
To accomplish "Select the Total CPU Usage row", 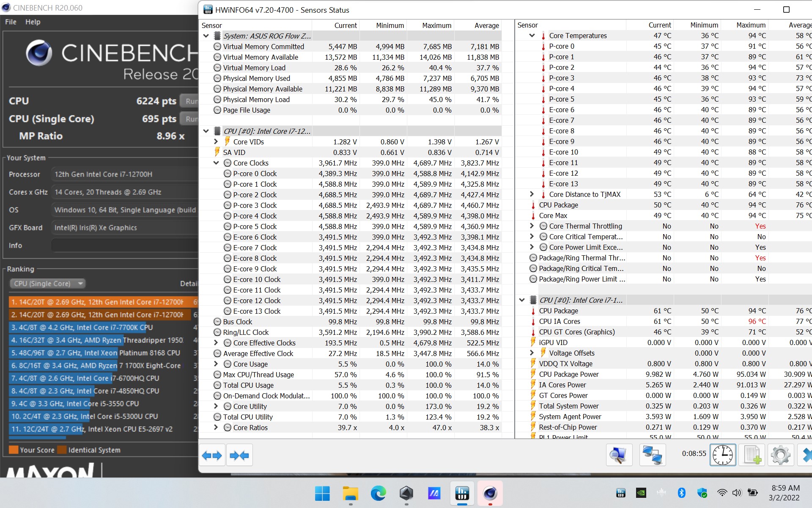I will (x=351, y=385).
